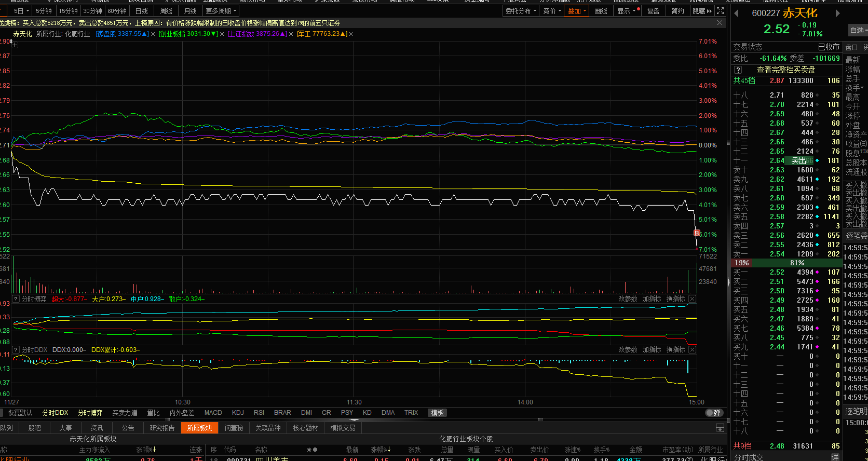Close the 龙虎榜 notification bar
Image resolution: width=868 pixels, height=461 pixels.
pyautogui.click(x=720, y=23)
